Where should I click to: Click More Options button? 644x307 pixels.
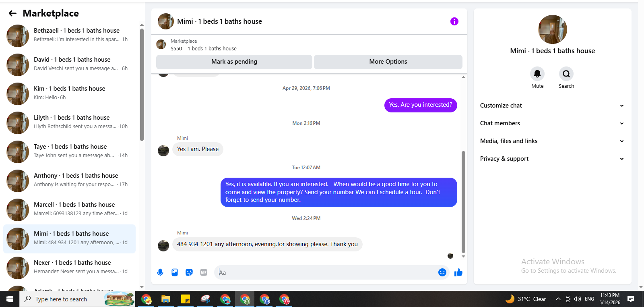click(388, 62)
